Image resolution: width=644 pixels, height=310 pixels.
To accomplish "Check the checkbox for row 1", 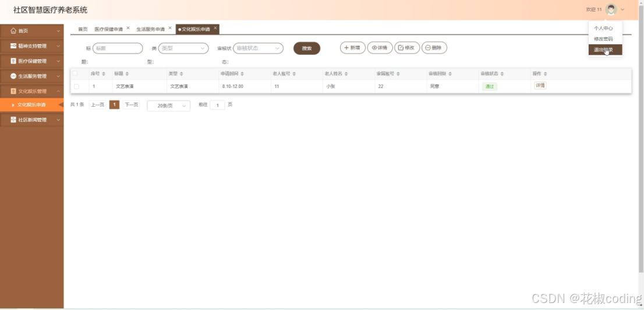I will (x=76, y=87).
